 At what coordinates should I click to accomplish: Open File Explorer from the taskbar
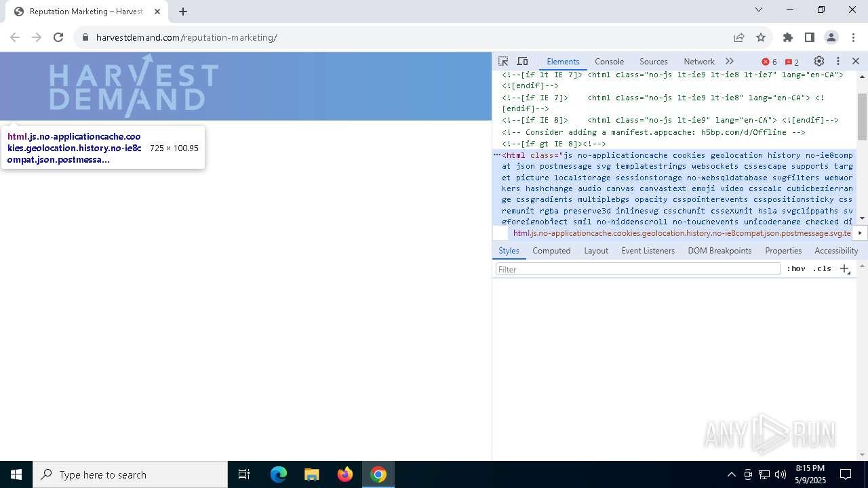point(311,474)
